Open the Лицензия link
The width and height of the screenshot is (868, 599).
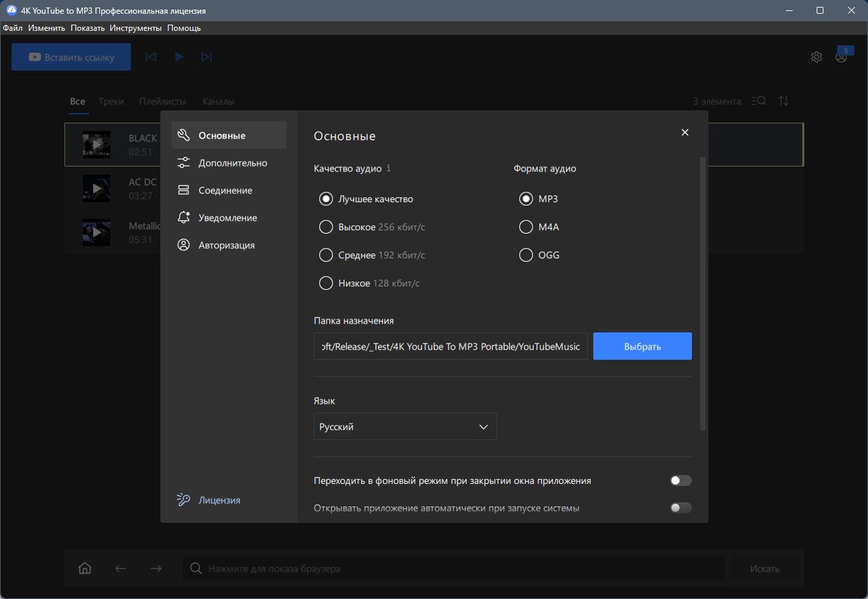pos(219,500)
